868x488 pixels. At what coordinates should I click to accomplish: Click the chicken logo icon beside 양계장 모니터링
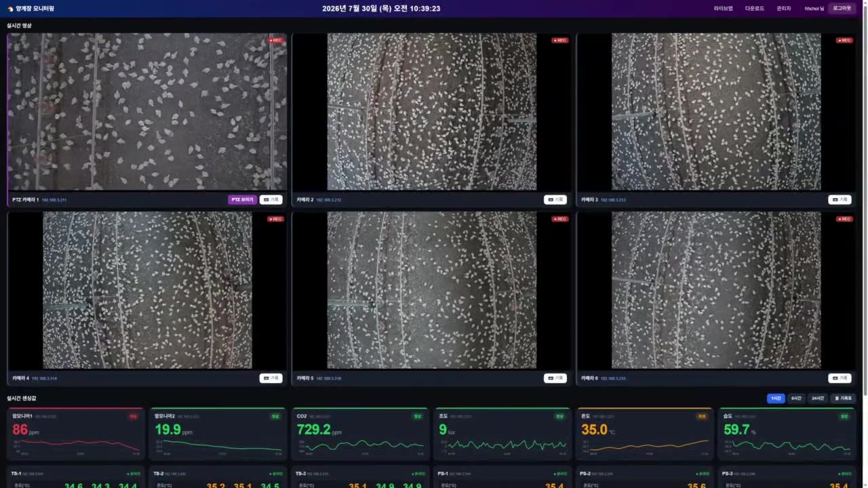coord(10,9)
